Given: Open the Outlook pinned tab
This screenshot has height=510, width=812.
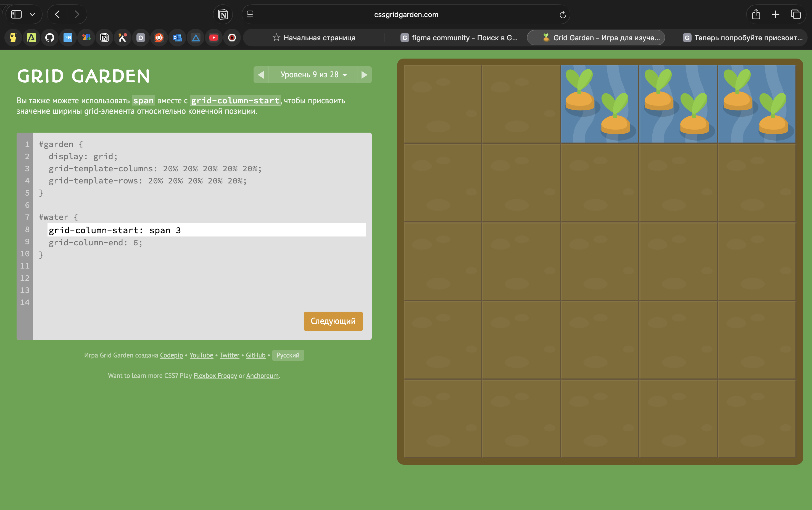Looking at the screenshot, I should coord(177,38).
